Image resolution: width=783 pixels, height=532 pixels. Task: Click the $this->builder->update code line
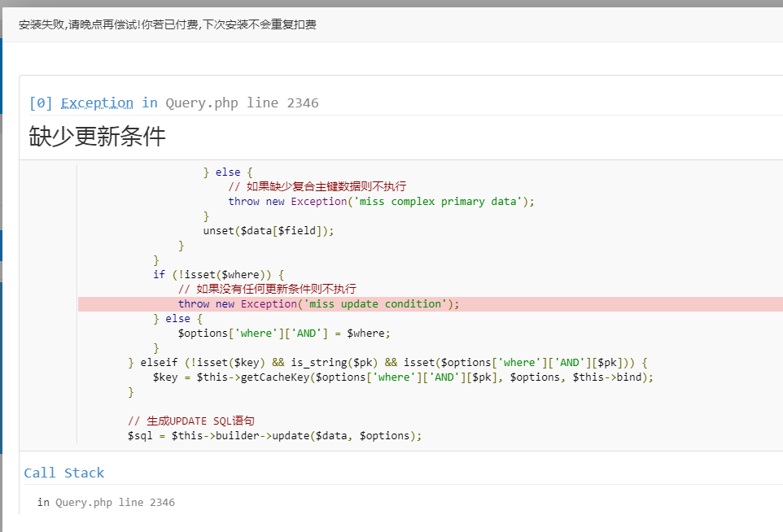pyautogui.click(x=274, y=436)
